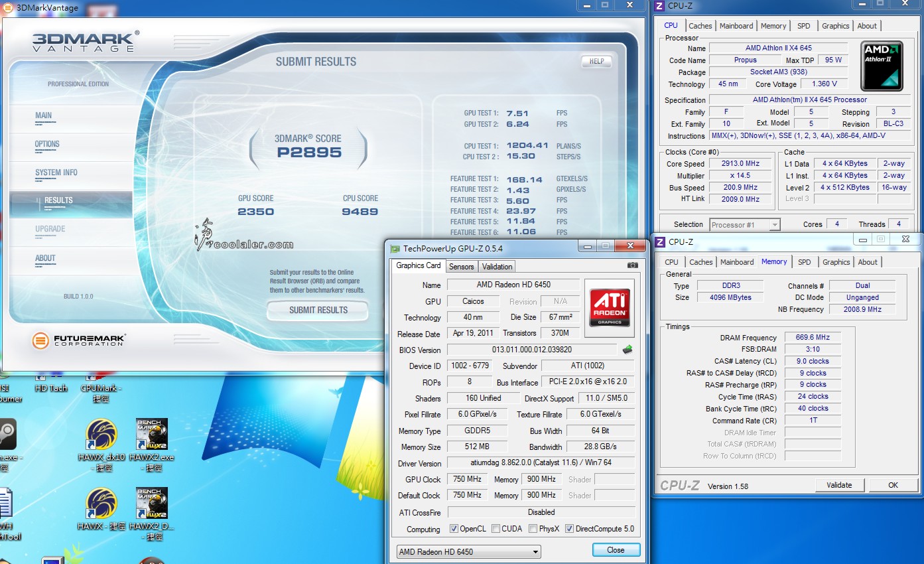
Task: Open the CPU tab in CPU-Z memory window
Action: click(672, 262)
